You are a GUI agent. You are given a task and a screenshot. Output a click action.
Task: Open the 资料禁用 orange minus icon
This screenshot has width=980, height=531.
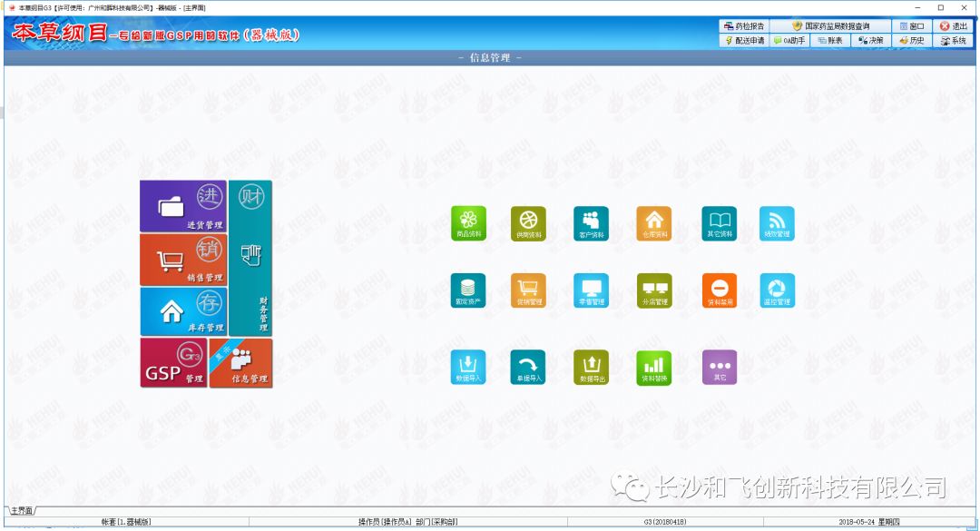click(719, 290)
